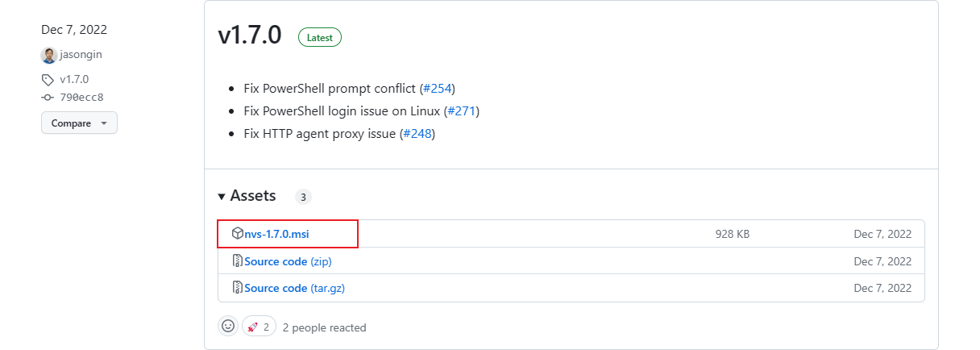Open the jasongin profile link
The image size is (980, 350).
pos(81,55)
